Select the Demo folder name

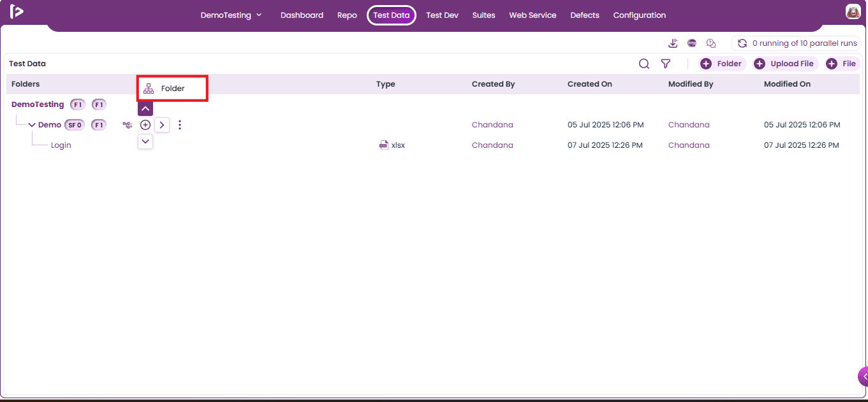tap(50, 125)
